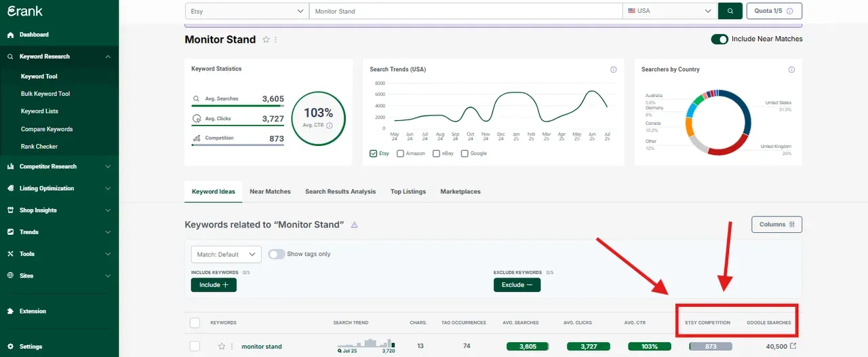Open Marketplaces tab
This screenshot has height=357, width=868.
460,191
